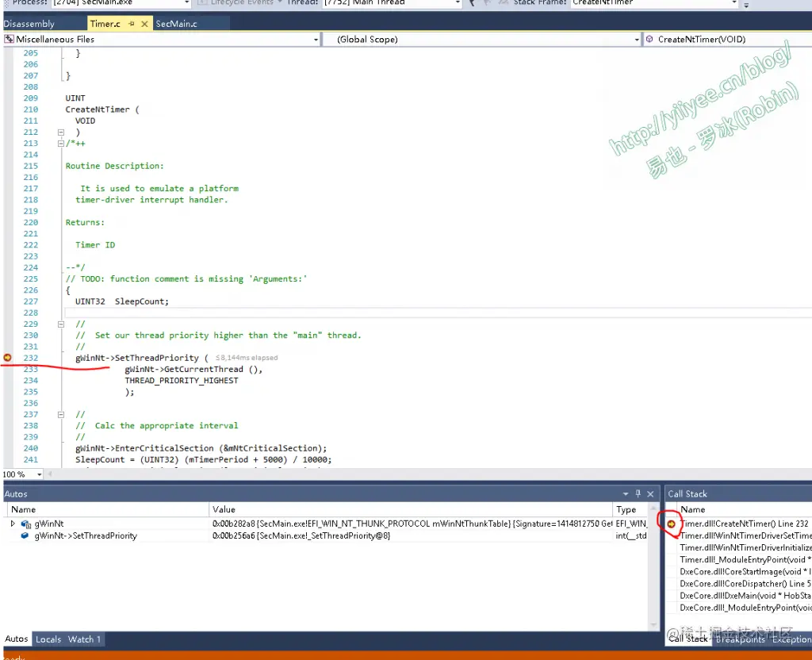Switch to the Locals tab
Viewport: 812px width, 660px height.
[x=48, y=639]
